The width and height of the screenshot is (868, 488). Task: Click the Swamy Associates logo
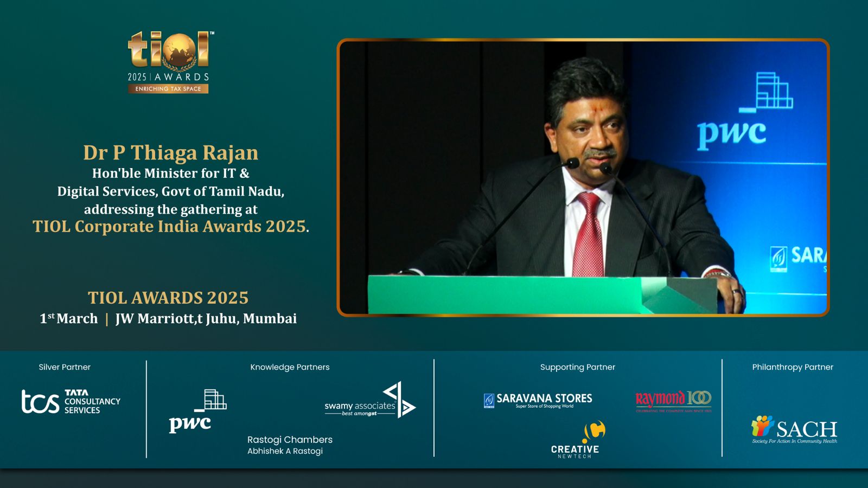[370, 402]
